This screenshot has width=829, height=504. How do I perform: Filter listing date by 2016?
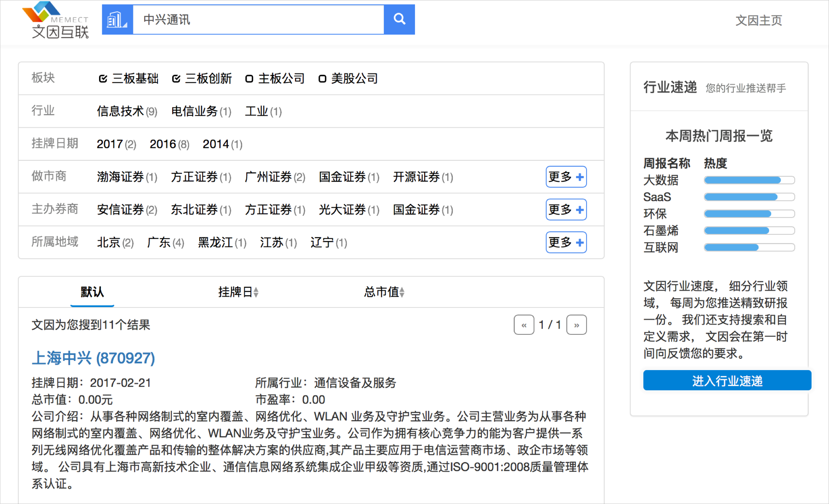pos(169,144)
